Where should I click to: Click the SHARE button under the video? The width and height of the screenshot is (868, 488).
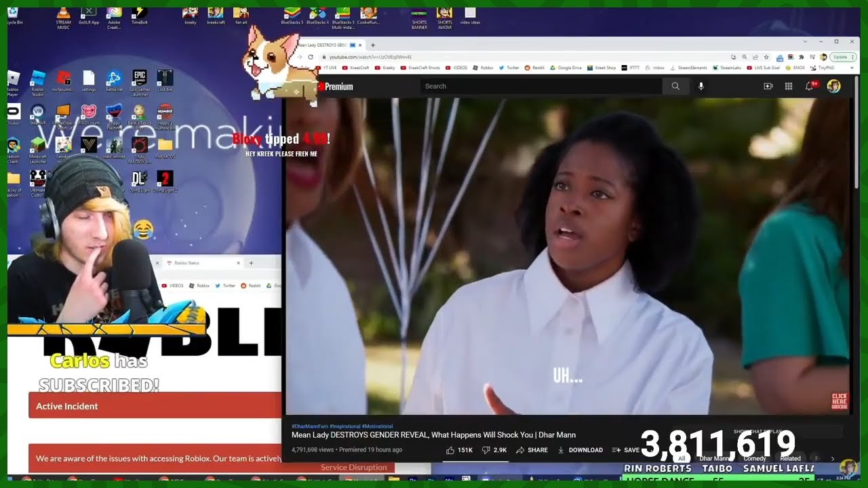[532, 450]
